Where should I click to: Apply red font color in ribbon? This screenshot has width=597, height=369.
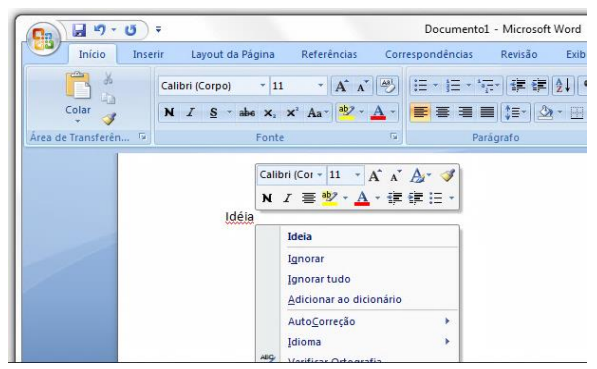pos(378,112)
